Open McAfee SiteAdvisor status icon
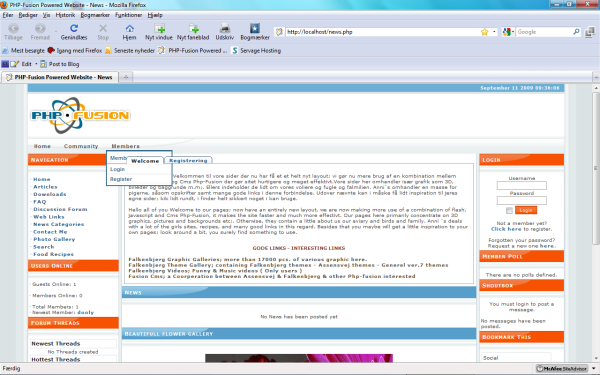 (562, 368)
